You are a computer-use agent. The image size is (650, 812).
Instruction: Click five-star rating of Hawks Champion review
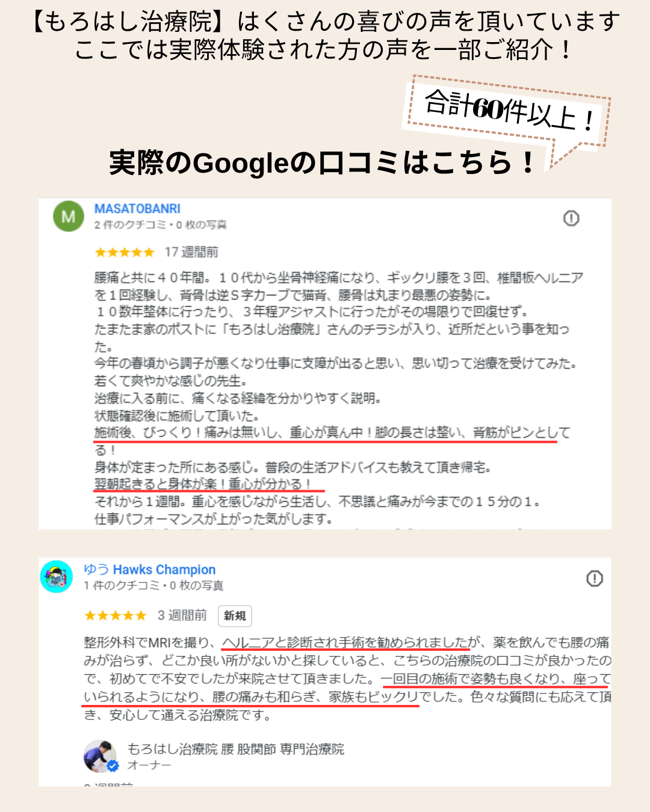click(x=116, y=615)
